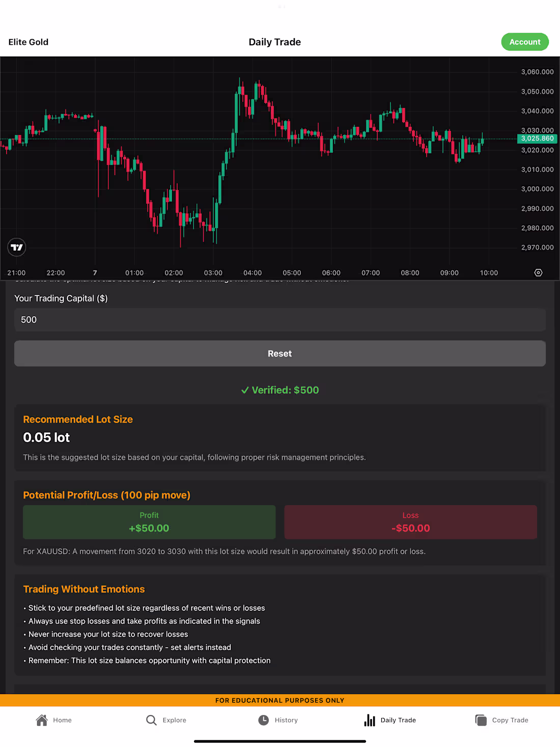Click the trading capital input showing 500
Image resolution: width=560 pixels, height=747 pixels.
279,320
